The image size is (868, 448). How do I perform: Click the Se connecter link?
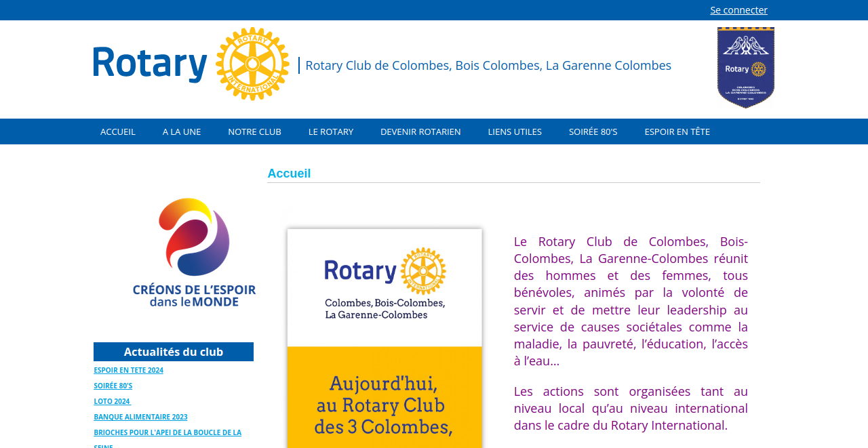(x=738, y=9)
